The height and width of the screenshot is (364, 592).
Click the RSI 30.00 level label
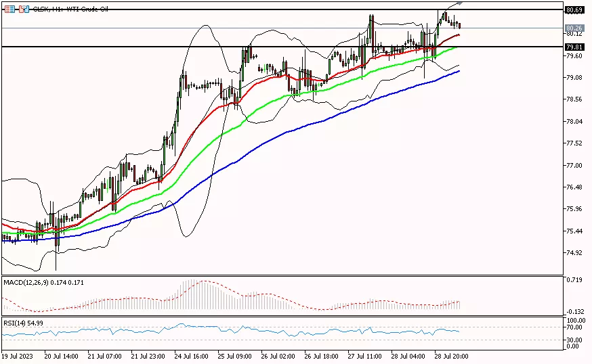pos(575,340)
